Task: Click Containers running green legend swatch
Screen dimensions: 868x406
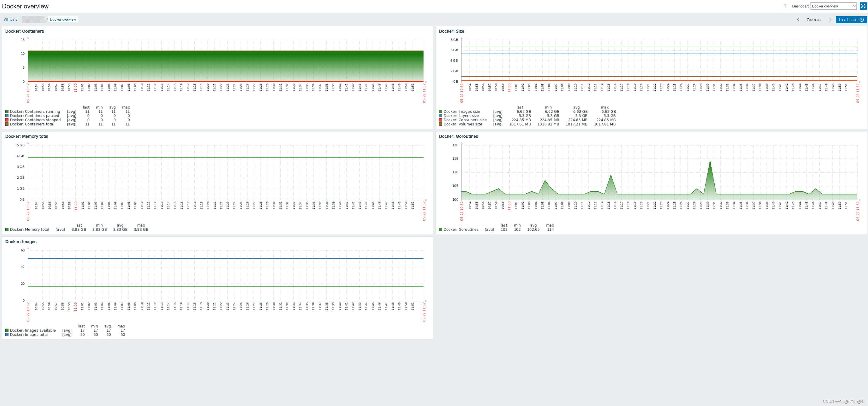Action: (7, 112)
